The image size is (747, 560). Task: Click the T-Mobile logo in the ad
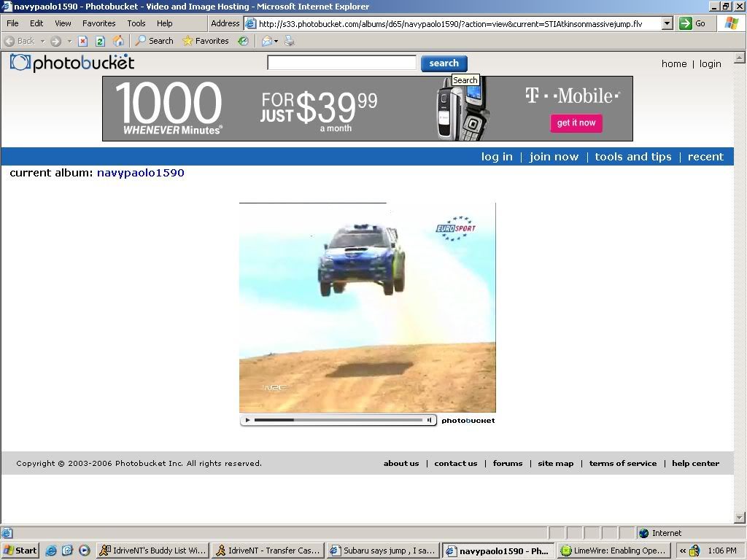(x=572, y=96)
